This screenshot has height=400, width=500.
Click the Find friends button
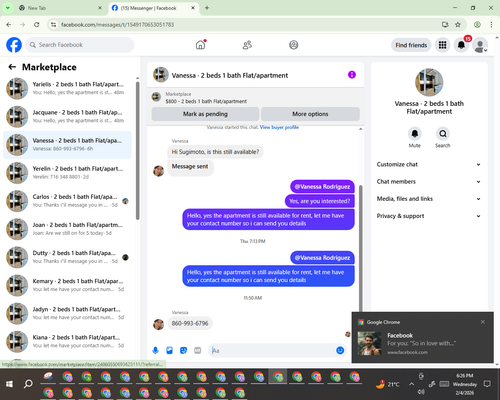click(x=411, y=45)
